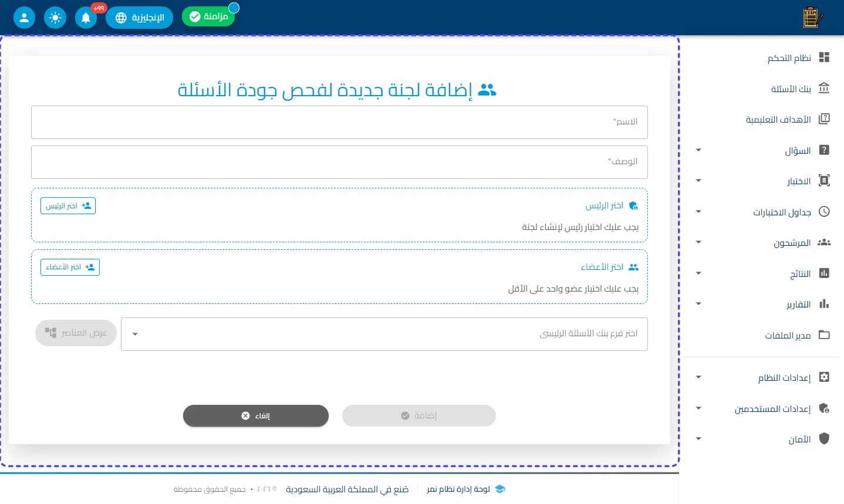Switch language to الإنجليزية
The height and width of the screenshot is (504, 844).
[x=140, y=18]
